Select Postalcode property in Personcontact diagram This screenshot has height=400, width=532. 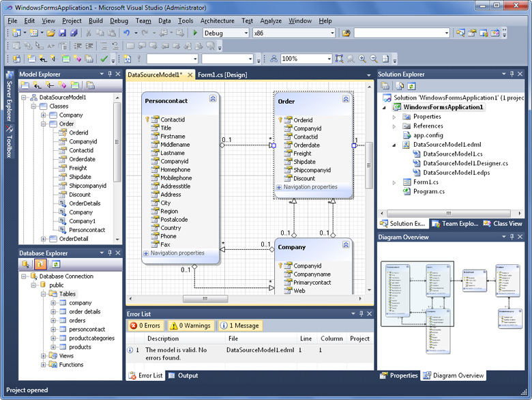174,220
